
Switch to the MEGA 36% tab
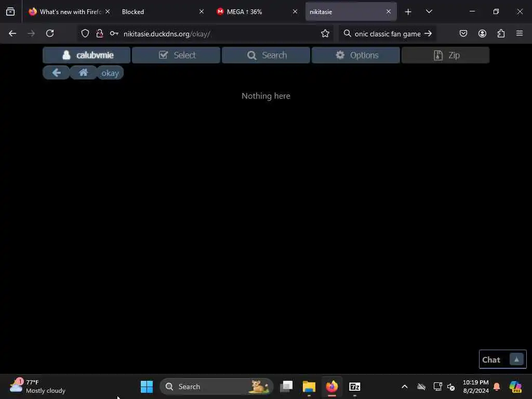(x=257, y=12)
